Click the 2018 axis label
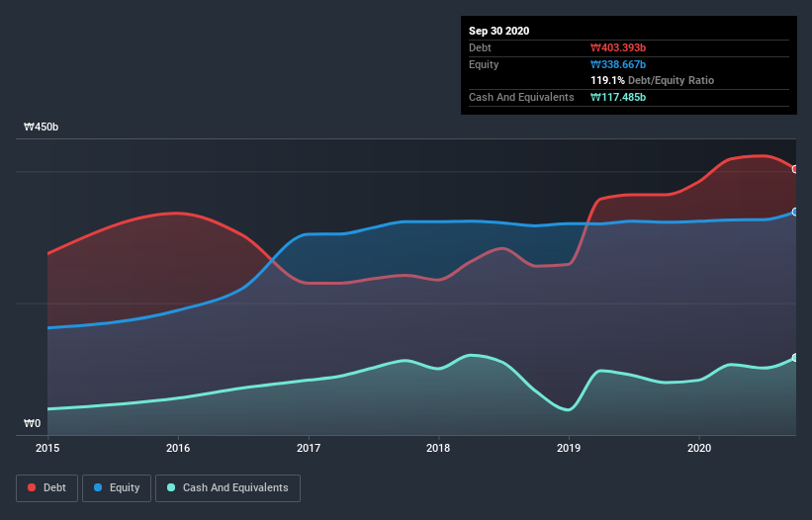 (x=438, y=448)
